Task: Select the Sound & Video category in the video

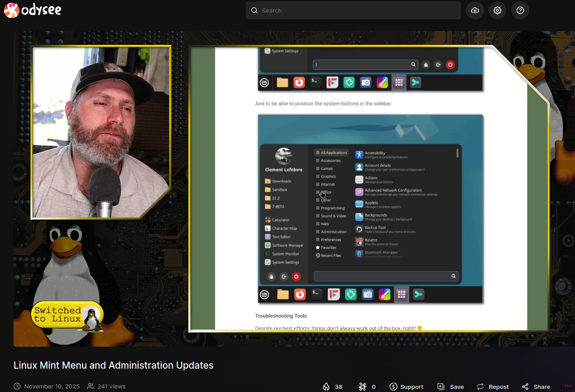Action: (x=331, y=216)
